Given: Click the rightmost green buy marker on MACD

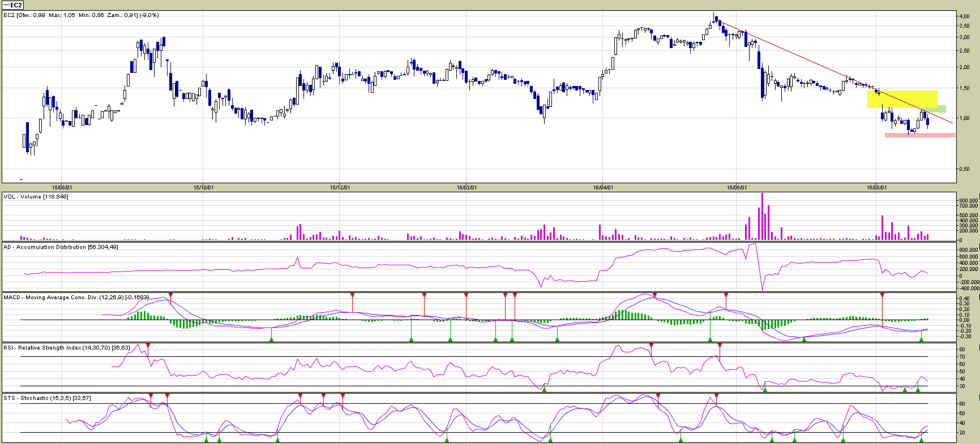Looking at the screenshot, I should [x=921, y=339].
